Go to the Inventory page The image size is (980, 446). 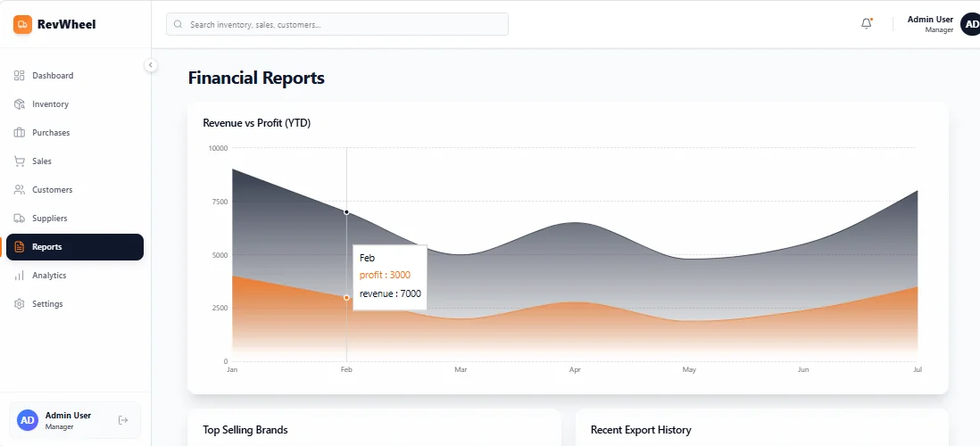[x=75, y=104]
